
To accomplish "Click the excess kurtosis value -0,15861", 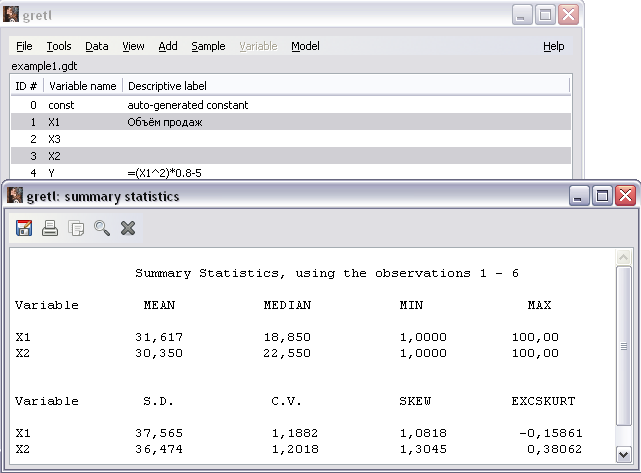I will tap(551, 433).
